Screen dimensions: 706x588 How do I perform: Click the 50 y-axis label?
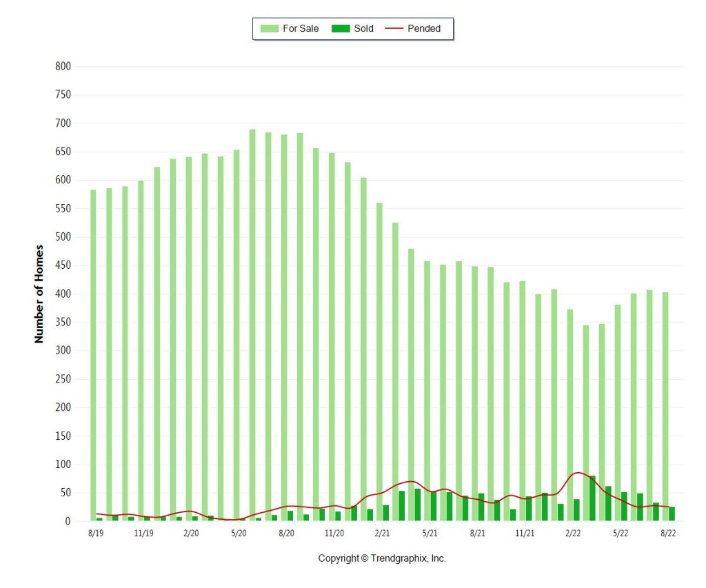point(65,493)
